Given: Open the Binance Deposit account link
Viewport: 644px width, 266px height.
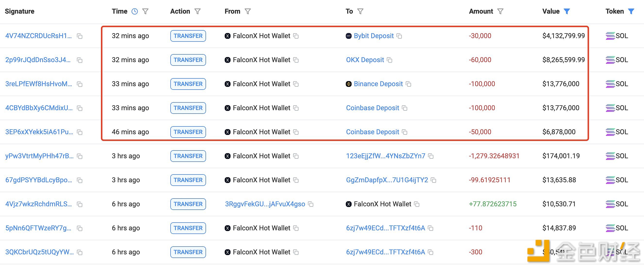Looking at the screenshot, I should (378, 84).
